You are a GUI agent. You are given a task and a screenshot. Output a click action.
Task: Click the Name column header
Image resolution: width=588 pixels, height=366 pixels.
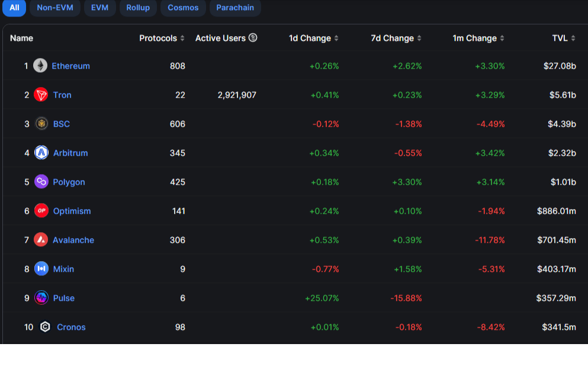point(21,38)
